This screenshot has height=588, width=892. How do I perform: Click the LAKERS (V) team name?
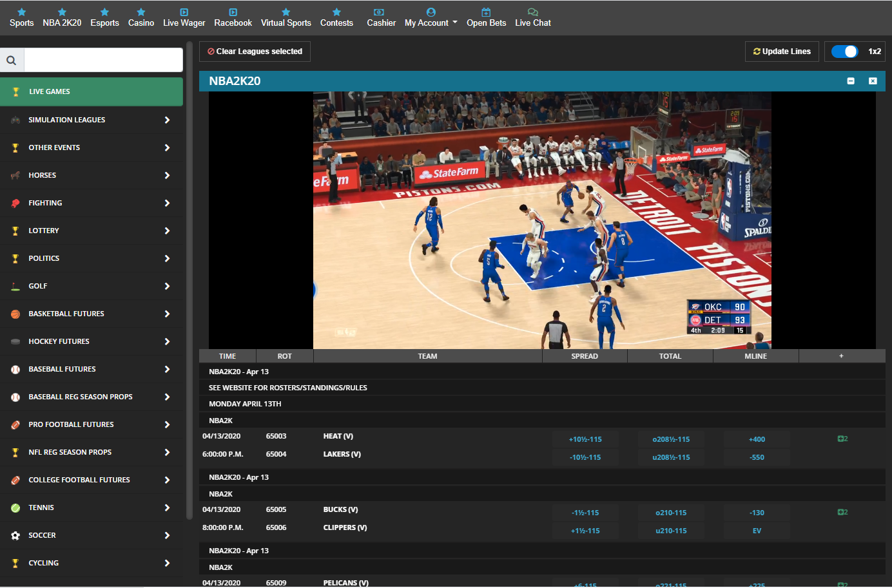[342, 454]
